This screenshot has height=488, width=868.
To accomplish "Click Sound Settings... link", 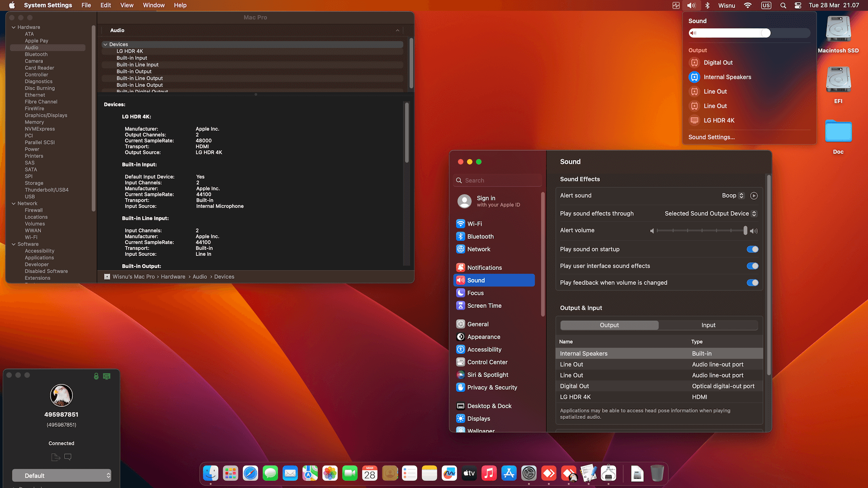I will coord(711,137).
